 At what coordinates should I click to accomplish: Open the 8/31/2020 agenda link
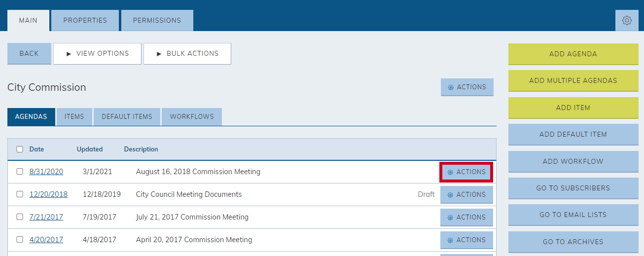(x=46, y=172)
